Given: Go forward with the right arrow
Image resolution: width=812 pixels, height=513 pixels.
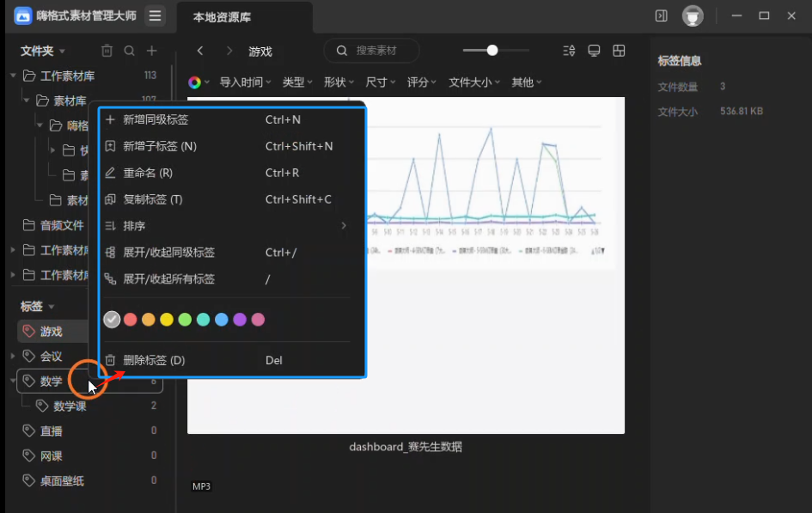Looking at the screenshot, I should pyautogui.click(x=229, y=51).
